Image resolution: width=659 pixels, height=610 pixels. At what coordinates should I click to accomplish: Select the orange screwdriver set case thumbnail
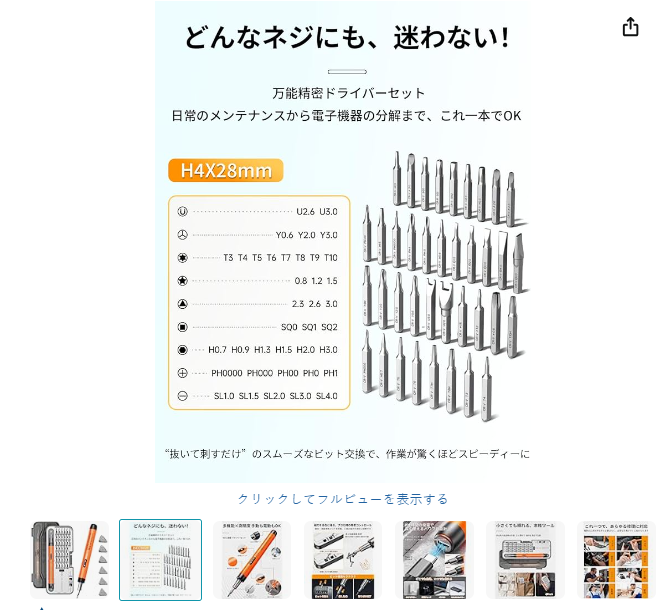[x=69, y=560]
